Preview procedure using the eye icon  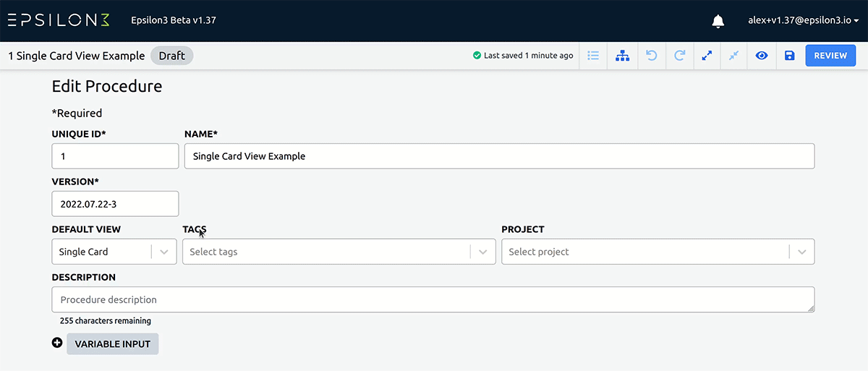tap(762, 56)
